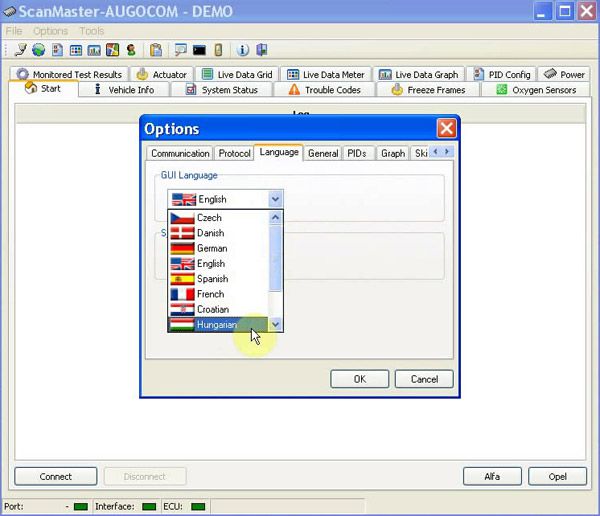Image resolution: width=600 pixels, height=516 pixels.
Task: Open the Protocol tab in Options
Action: click(234, 153)
